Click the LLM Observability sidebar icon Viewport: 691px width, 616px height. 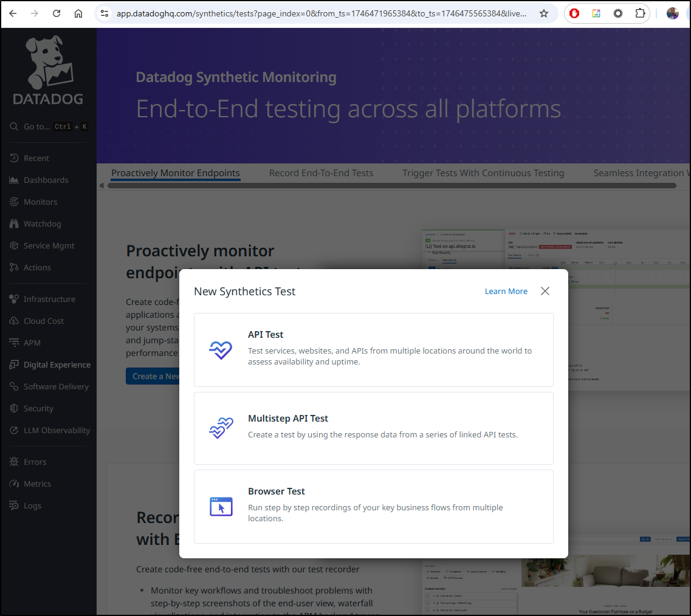[x=14, y=430]
